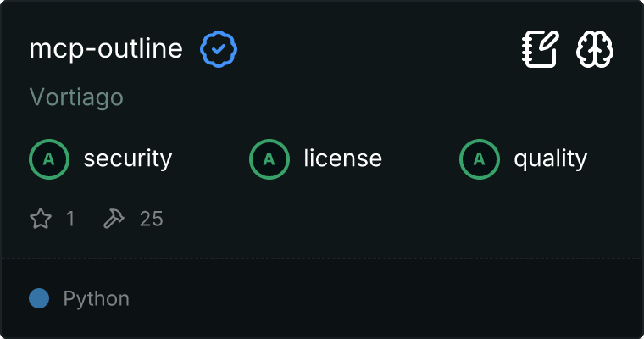This screenshot has height=339, width=644.
Task: Click the hammer tools icon
Action: (114, 220)
